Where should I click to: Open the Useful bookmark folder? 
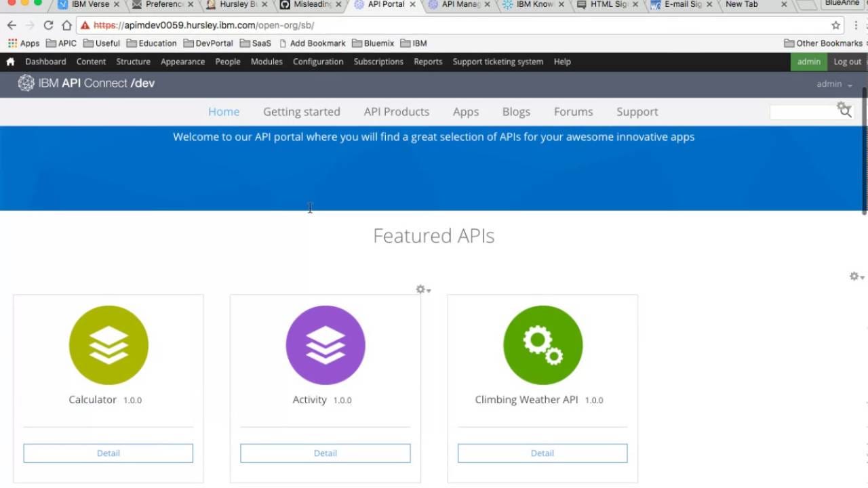[x=101, y=43]
